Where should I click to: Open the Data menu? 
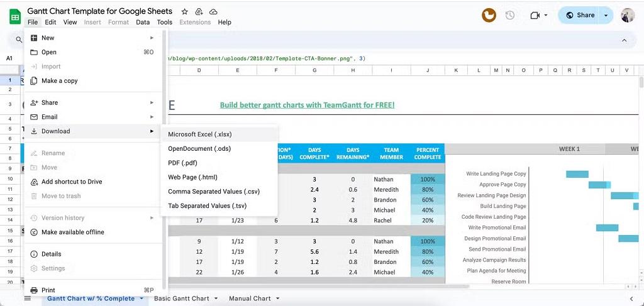click(143, 22)
